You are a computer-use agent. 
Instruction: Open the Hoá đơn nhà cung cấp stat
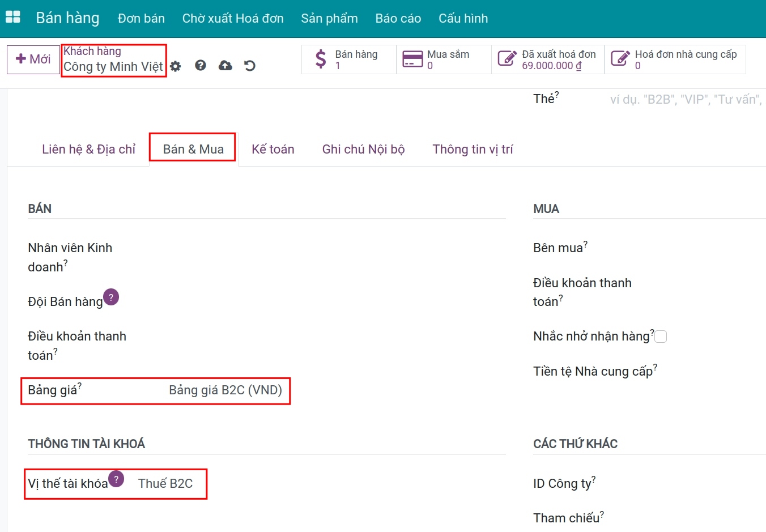675,59
